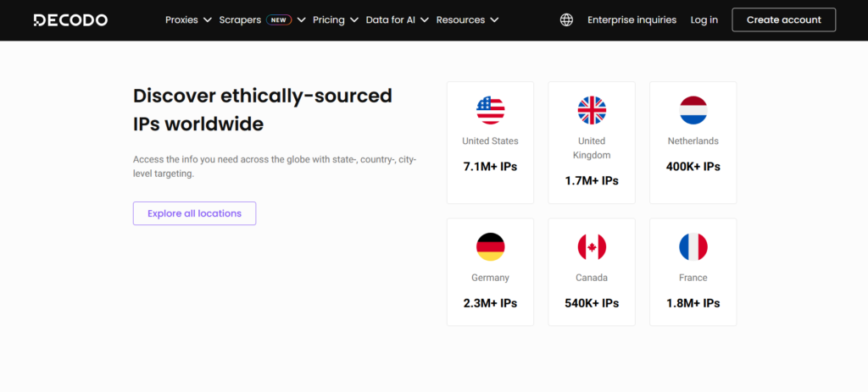This screenshot has width=868, height=392.
Task: Go to the Log in link
Action: point(704,19)
